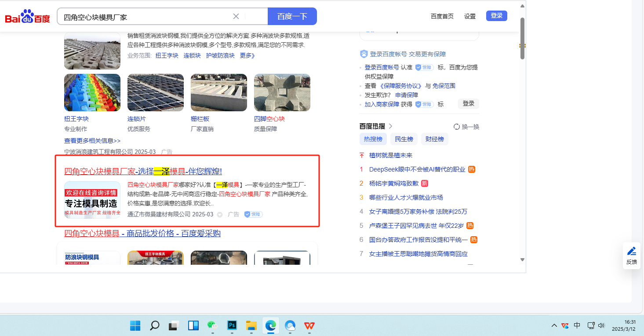Expand 百度热搜 via its chevron

click(390, 126)
